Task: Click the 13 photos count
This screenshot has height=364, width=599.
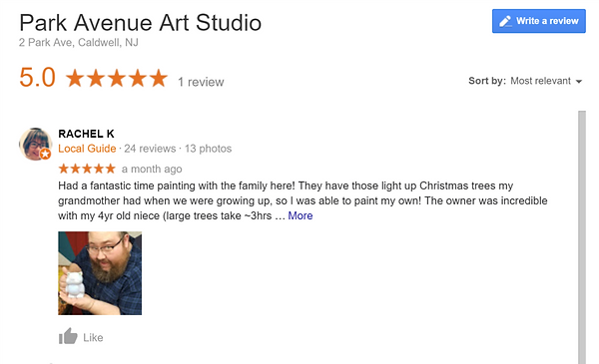Action: pyautogui.click(x=209, y=149)
